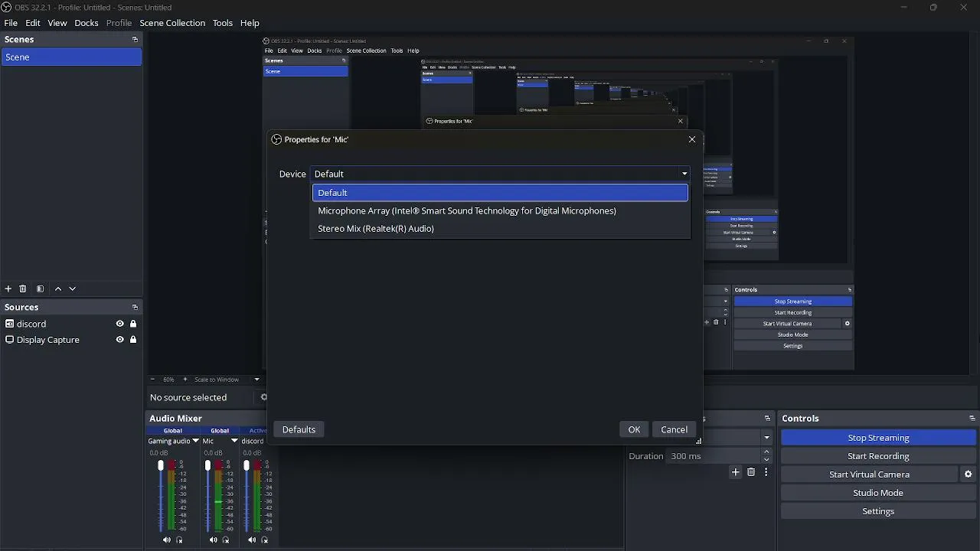This screenshot has height=551, width=980.
Task: Open the File menu
Action: (x=11, y=23)
